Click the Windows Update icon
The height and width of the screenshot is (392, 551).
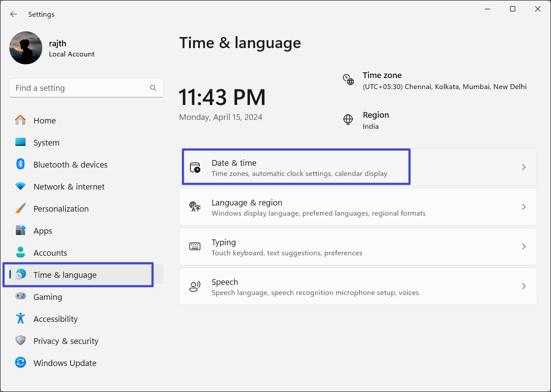pos(21,363)
